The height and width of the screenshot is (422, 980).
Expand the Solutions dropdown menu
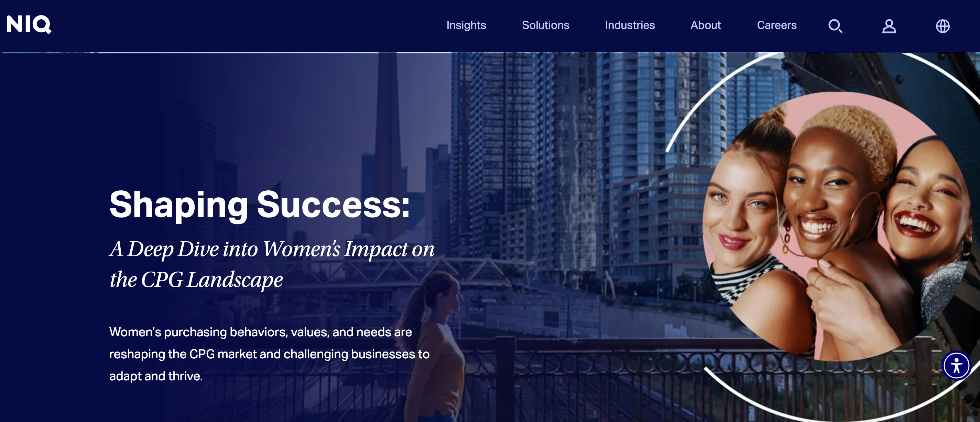[x=545, y=25]
